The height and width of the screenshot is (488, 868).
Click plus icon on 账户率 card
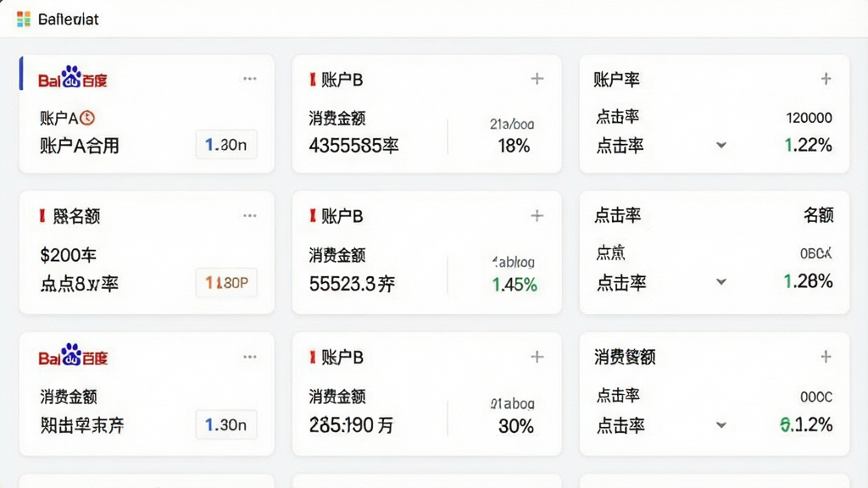[x=826, y=79]
